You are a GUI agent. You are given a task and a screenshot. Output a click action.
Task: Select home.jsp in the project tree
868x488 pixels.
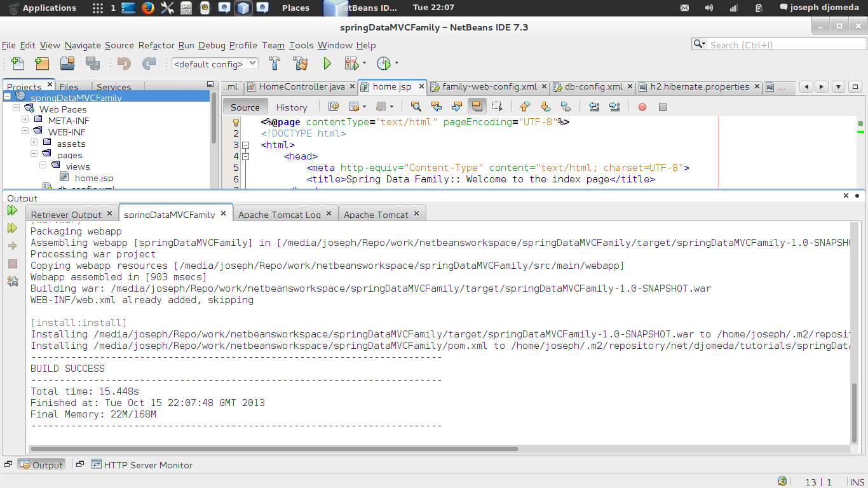click(94, 177)
